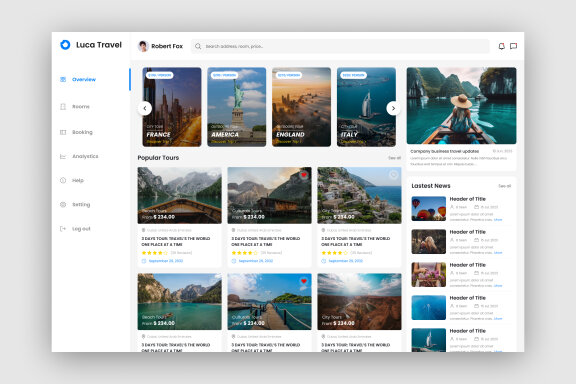Open Setting from the sidebar
This screenshot has height=384, width=576.
[x=81, y=205]
